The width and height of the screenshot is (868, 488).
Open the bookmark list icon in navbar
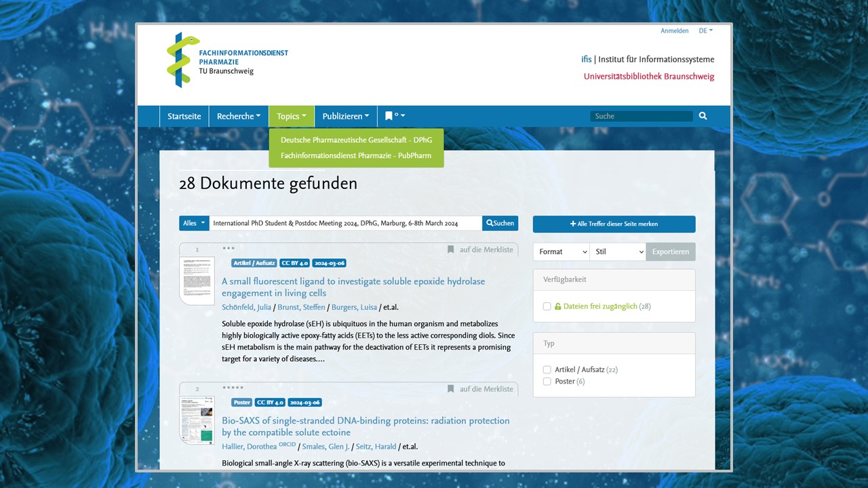pyautogui.click(x=394, y=116)
